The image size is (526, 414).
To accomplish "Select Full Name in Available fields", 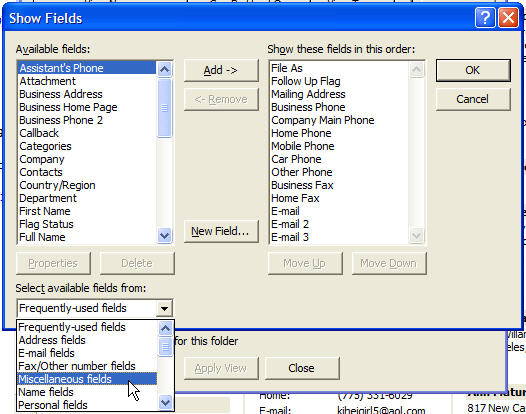I will [87, 238].
